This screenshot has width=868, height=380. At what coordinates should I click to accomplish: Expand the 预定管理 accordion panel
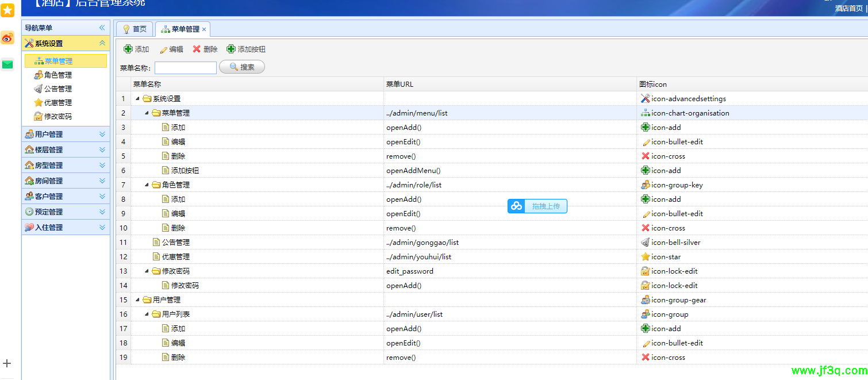pos(102,212)
